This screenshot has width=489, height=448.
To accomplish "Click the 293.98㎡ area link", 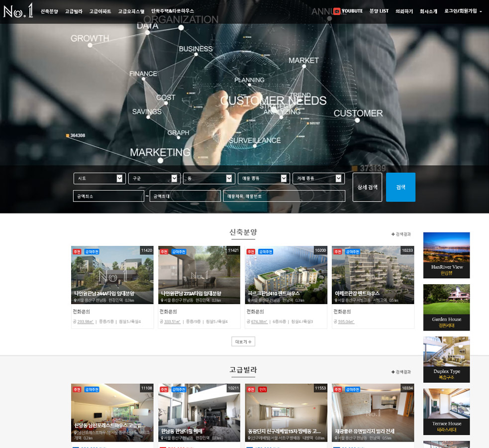I will pos(86,322).
